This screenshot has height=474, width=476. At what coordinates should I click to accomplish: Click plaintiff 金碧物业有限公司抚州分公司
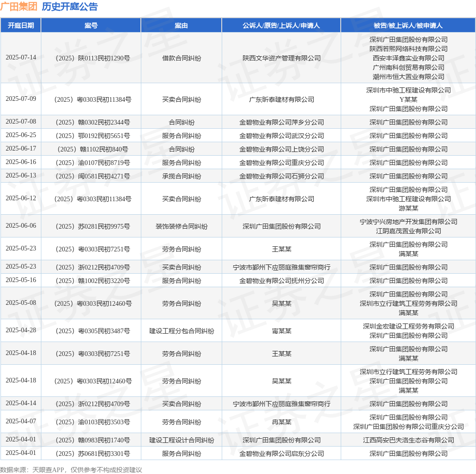tap(281, 281)
